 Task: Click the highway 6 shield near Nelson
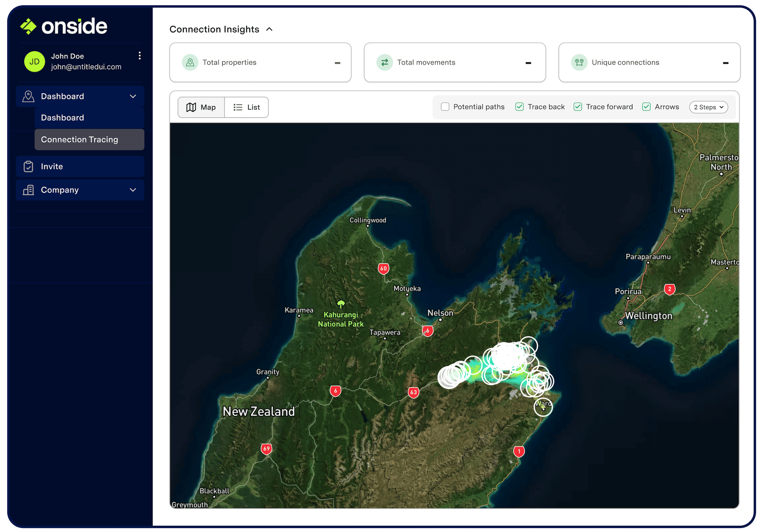click(428, 331)
